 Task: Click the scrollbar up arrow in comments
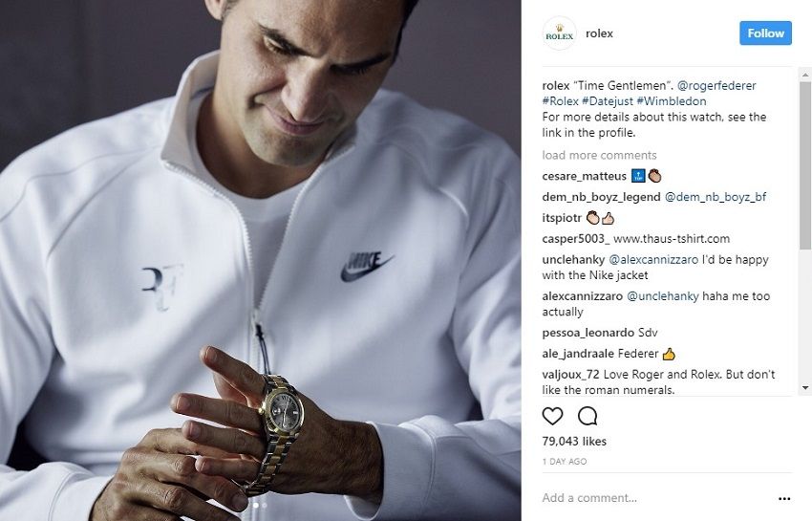(x=805, y=76)
